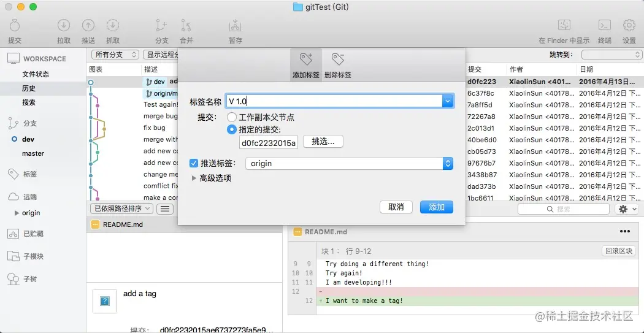Screen dimensions: 644x333
Task: Click the 搜索 search field
Action: click(x=564, y=209)
